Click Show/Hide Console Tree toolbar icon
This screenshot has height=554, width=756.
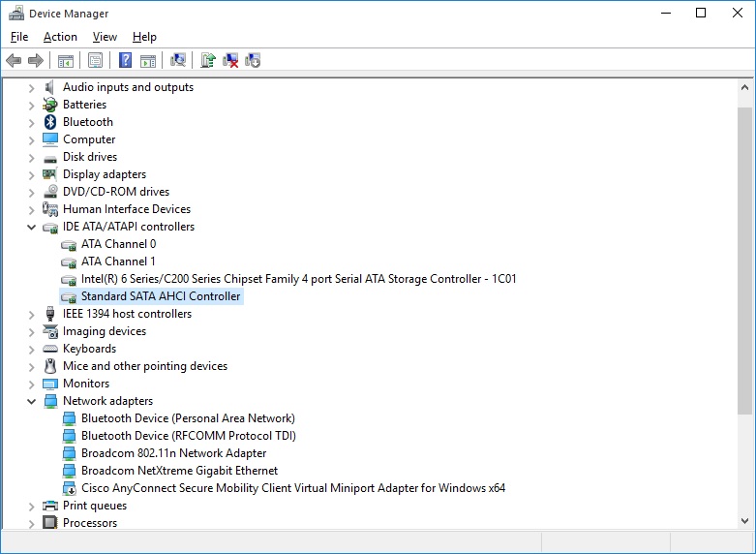click(x=66, y=61)
